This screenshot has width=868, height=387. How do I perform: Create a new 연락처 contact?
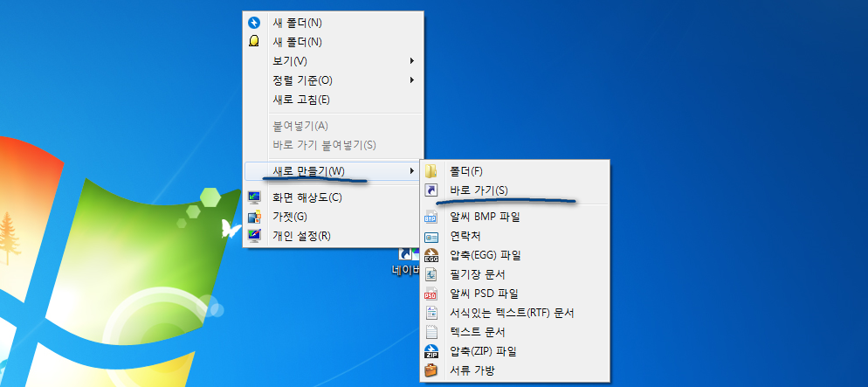(x=515, y=237)
